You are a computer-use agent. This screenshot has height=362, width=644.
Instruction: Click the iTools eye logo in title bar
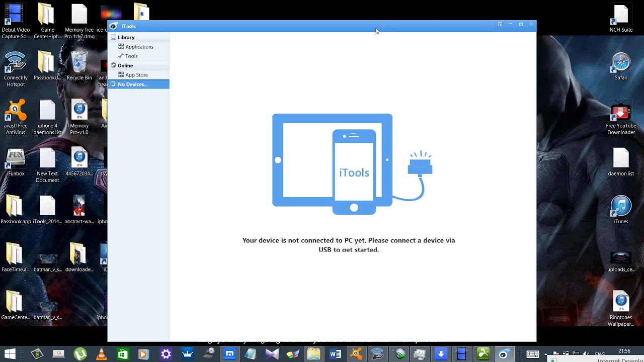tap(114, 26)
